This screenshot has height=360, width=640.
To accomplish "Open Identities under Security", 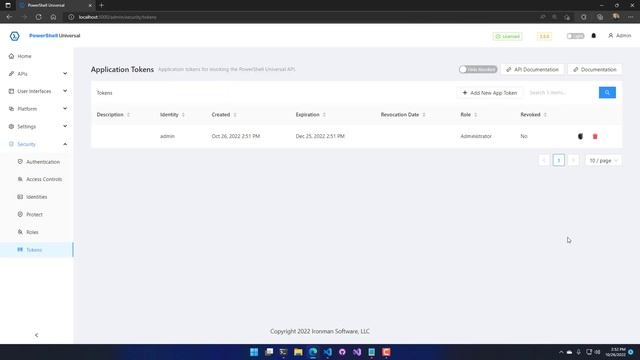I will (37, 197).
